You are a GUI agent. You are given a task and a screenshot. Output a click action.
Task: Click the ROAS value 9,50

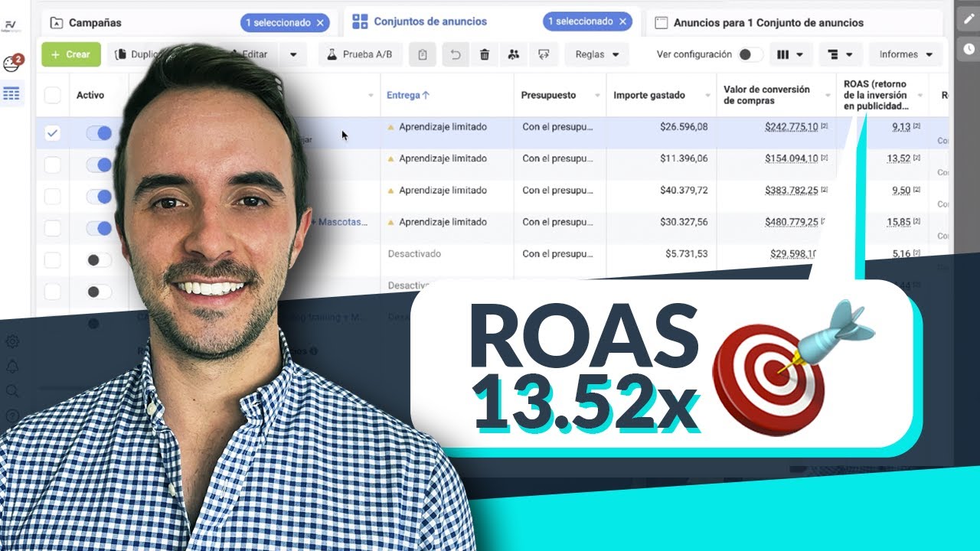coord(901,191)
